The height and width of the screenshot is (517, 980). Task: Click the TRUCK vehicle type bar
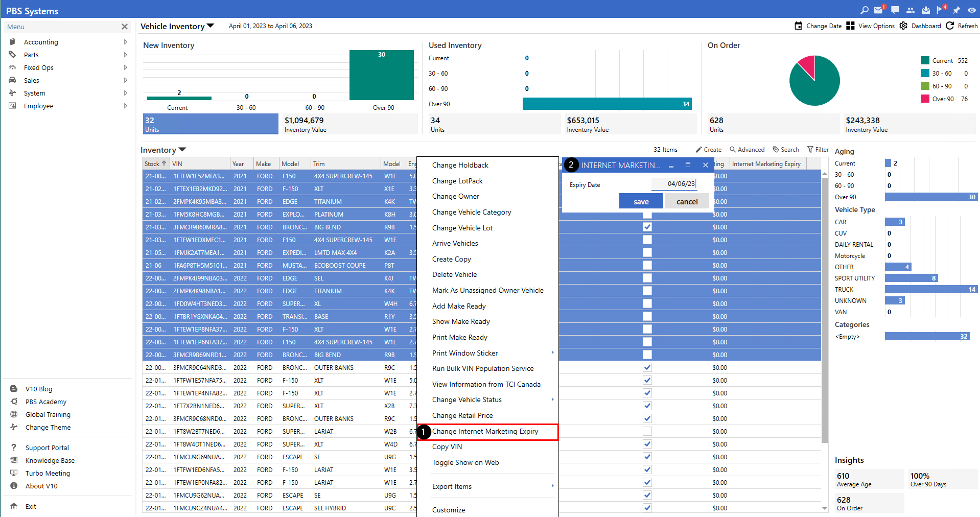coord(931,289)
